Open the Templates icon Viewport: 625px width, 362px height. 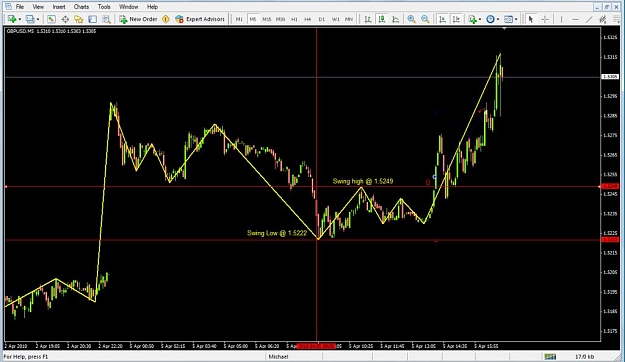coord(508,19)
